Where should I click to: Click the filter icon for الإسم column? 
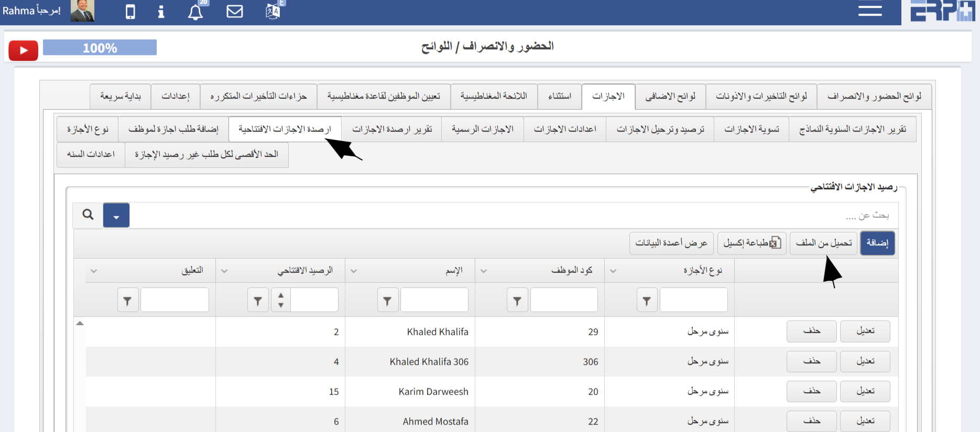pos(387,300)
